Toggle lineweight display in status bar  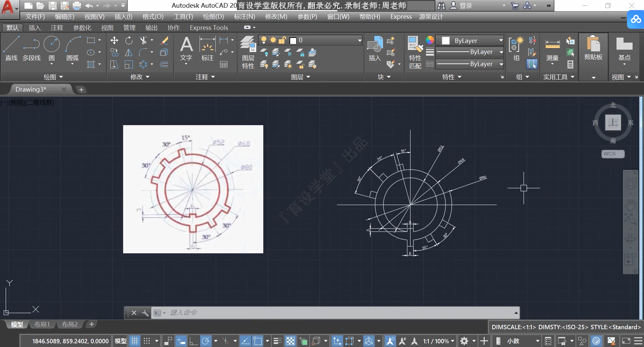click(277, 341)
